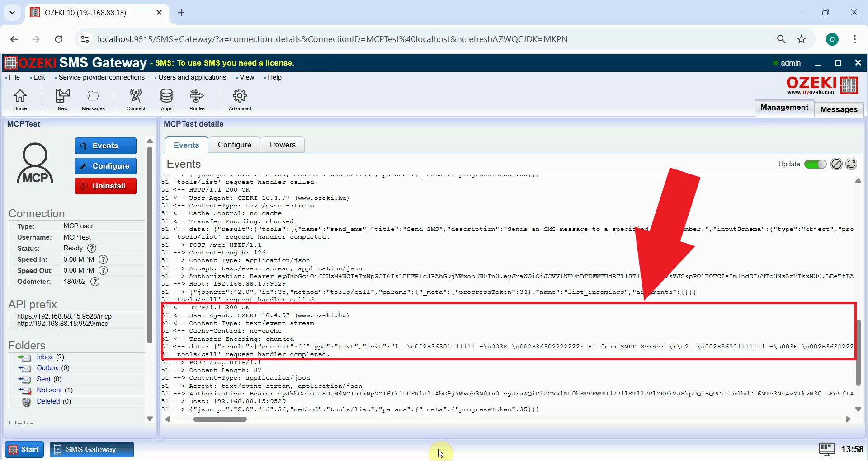Open the browser profile avatar
The image size is (868, 461).
tap(832, 39)
